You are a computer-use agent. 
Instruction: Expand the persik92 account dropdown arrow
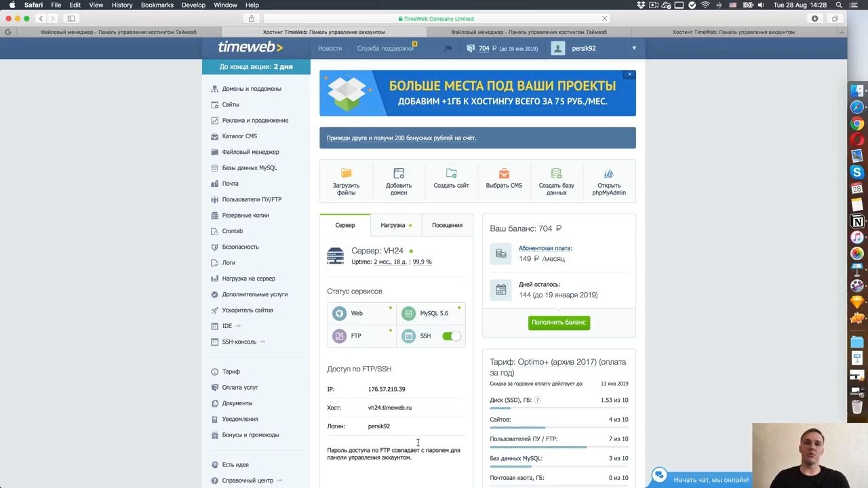(x=634, y=48)
